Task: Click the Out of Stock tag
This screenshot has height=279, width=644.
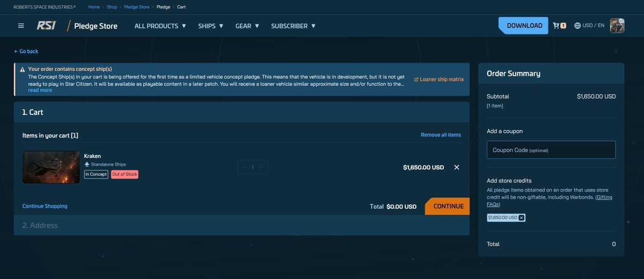Action: (125, 174)
